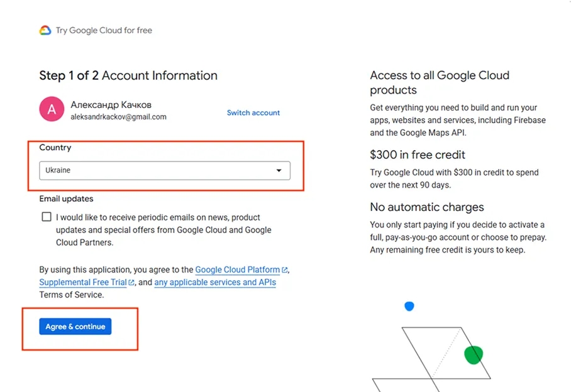Image resolution: width=571 pixels, height=392 pixels.
Task: Click the 'I would like to receive periodic emails' label
Action: [x=164, y=230]
